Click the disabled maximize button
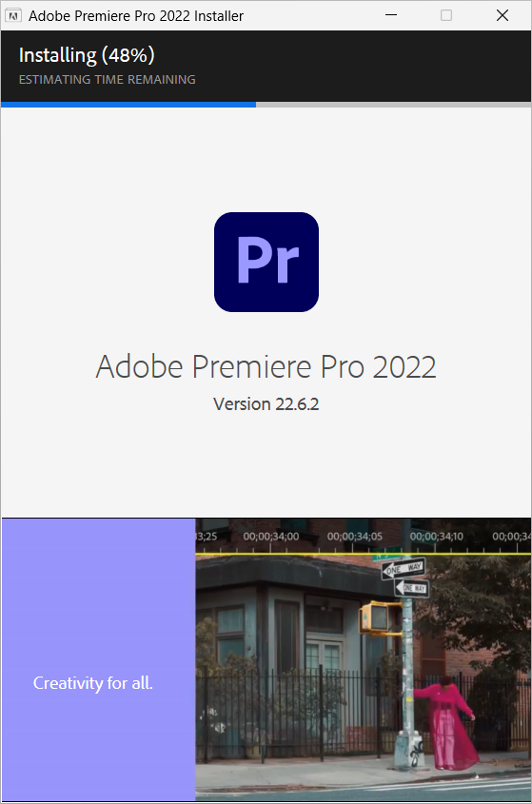Viewport: 532px width, 804px height. 446,15
